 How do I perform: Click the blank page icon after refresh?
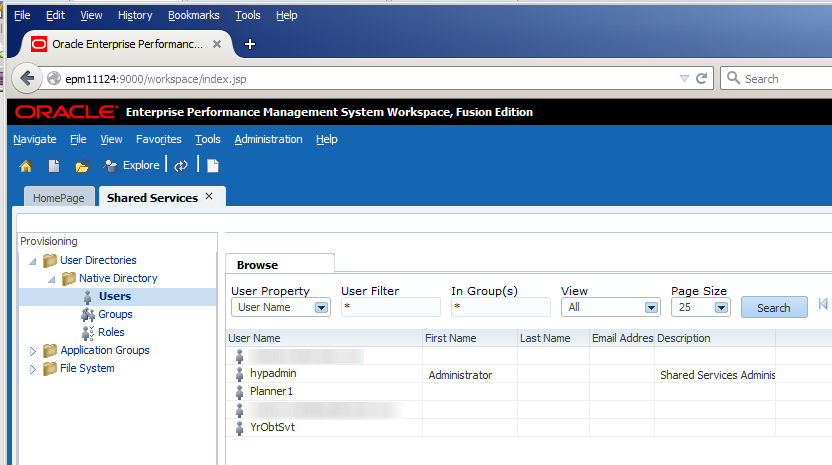point(213,166)
